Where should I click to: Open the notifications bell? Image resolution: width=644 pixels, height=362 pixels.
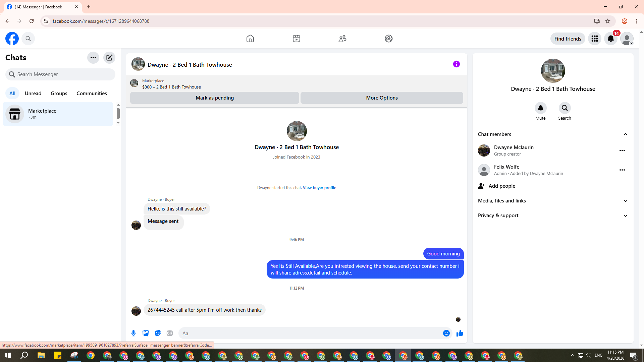click(610, 39)
